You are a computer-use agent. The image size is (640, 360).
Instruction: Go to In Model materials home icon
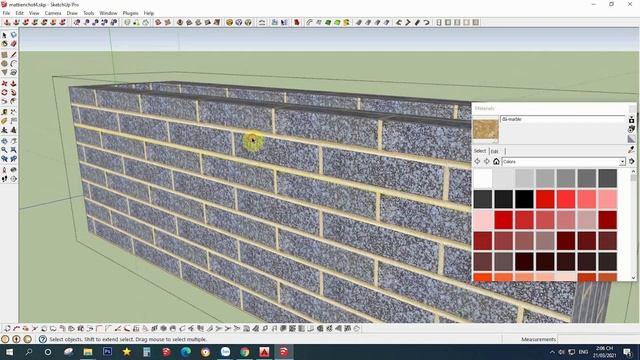tap(496, 162)
